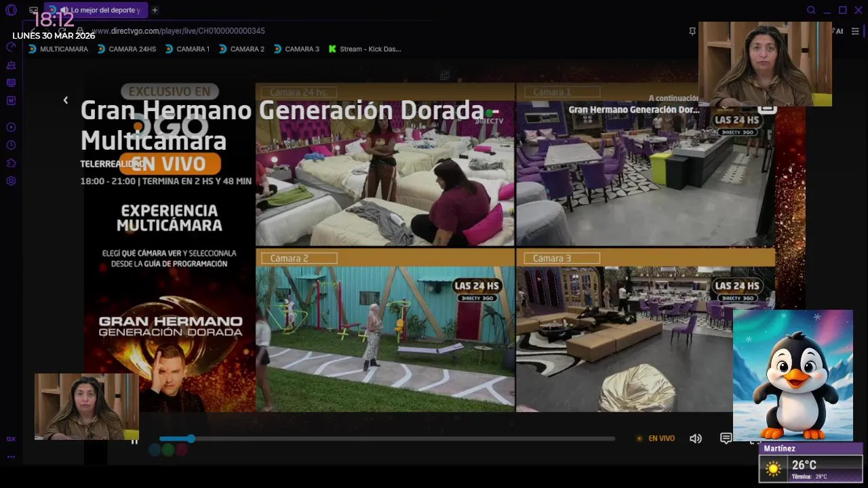Mute the player volume speaker
Image resolution: width=868 pixels, height=488 pixels.
pyautogui.click(x=696, y=439)
